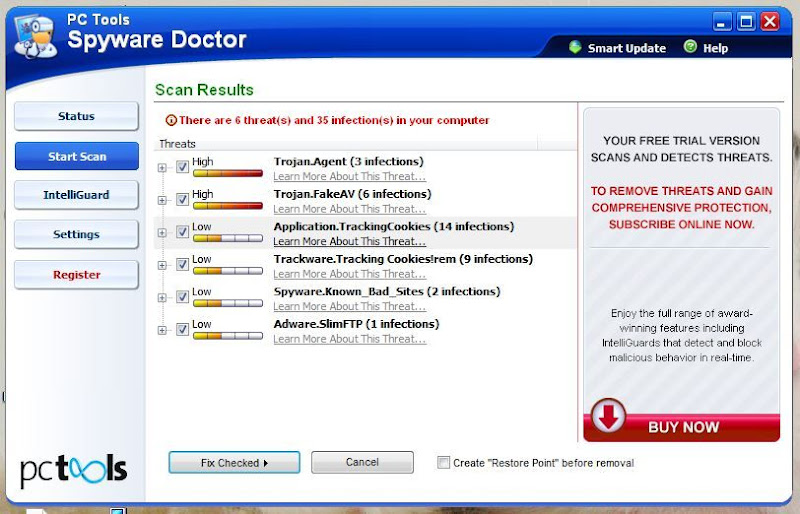Uncheck the Trojan.Agent threat checkbox
The image size is (800, 514).
182,167
